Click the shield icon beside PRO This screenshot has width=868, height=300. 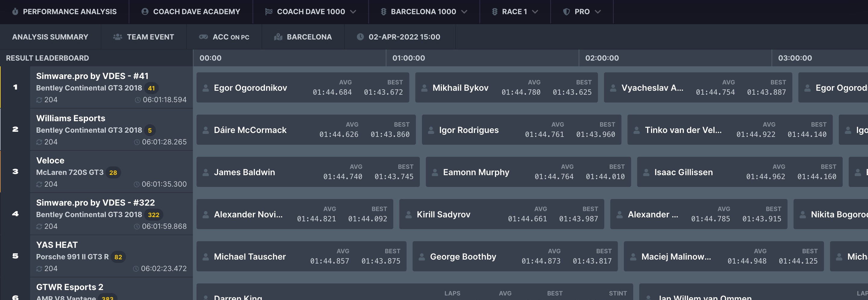[x=566, y=12]
